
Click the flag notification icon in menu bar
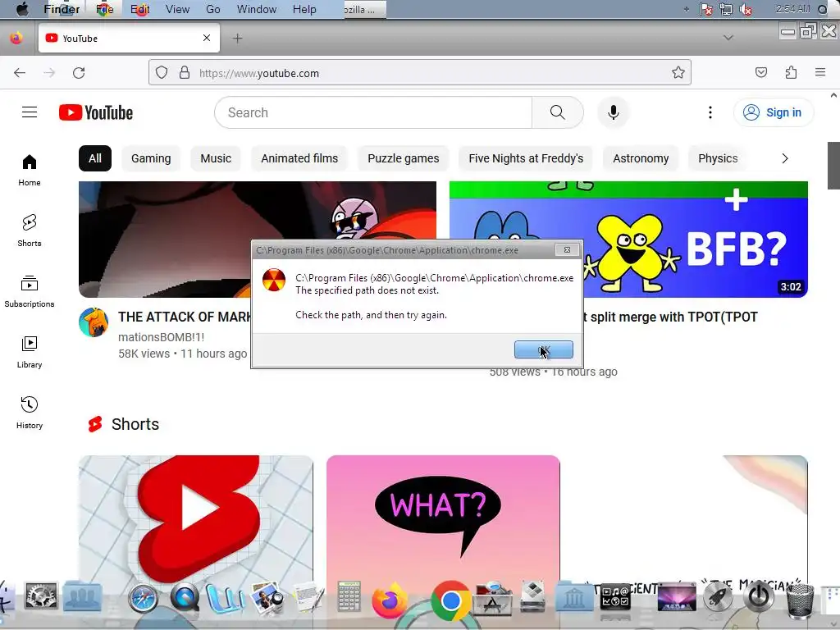pyautogui.click(x=706, y=9)
